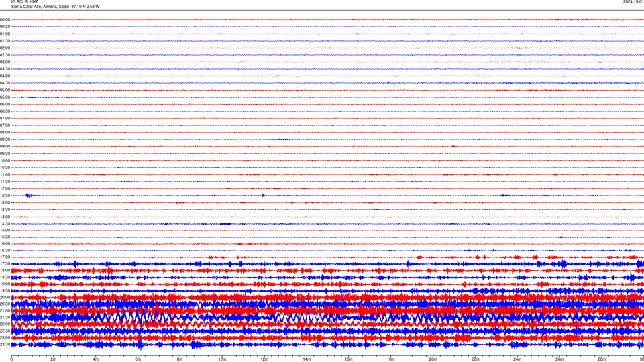
Task: Click the '12:00' time label
Action: click(x=5, y=188)
